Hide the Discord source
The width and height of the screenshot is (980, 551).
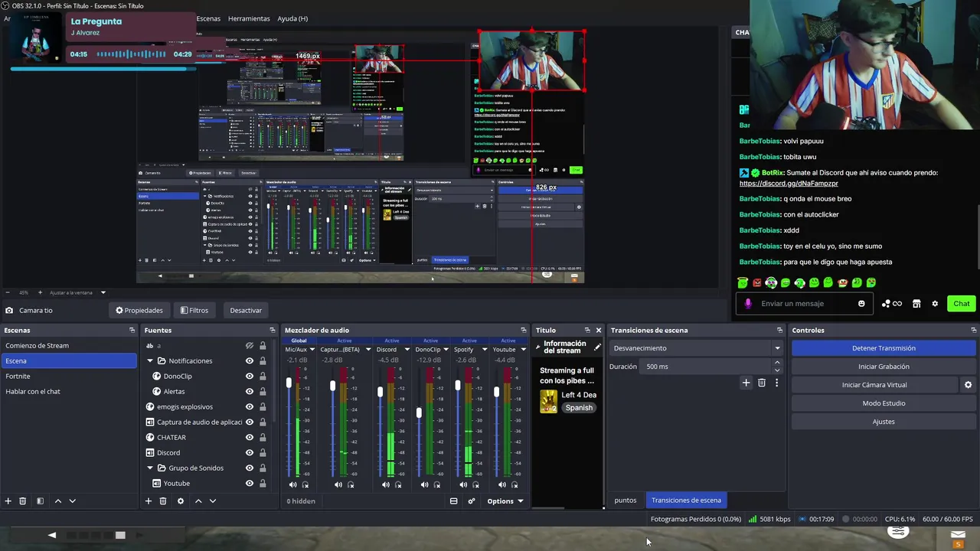(x=249, y=453)
